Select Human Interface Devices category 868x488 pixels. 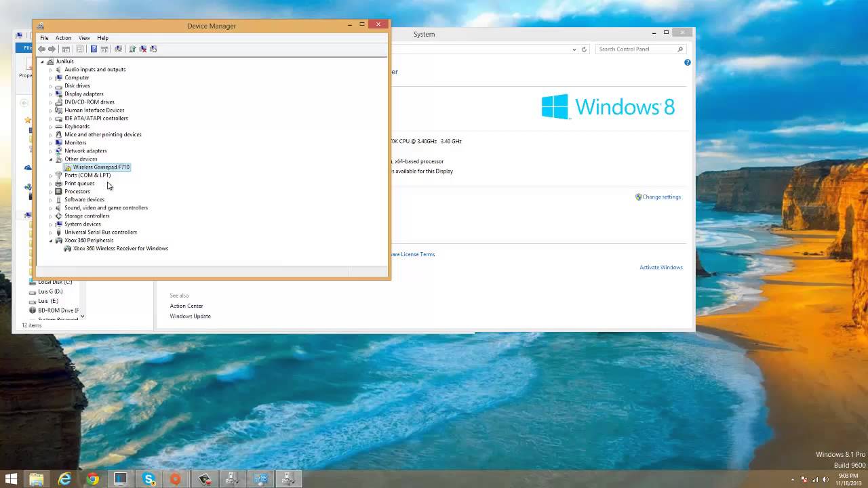pos(94,110)
